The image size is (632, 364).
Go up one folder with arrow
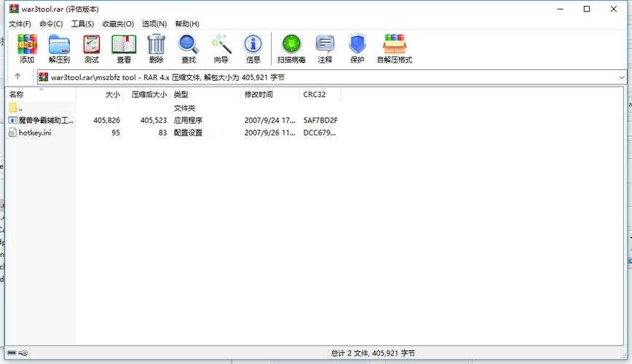(17, 76)
